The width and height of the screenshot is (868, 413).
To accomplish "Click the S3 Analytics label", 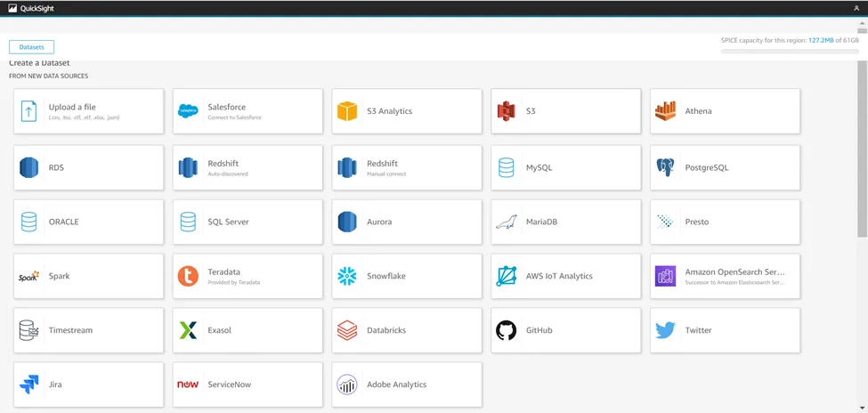I will tap(390, 110).
